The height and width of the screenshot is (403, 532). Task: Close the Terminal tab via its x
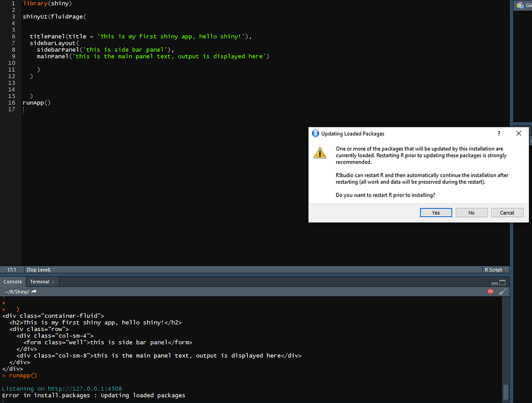click(53, 281)
